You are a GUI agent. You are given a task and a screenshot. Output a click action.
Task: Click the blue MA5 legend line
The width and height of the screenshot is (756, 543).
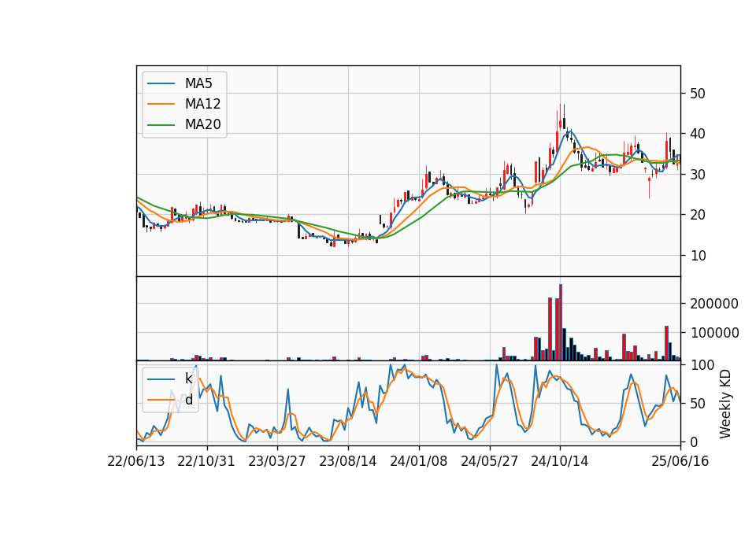click(161, 83)
